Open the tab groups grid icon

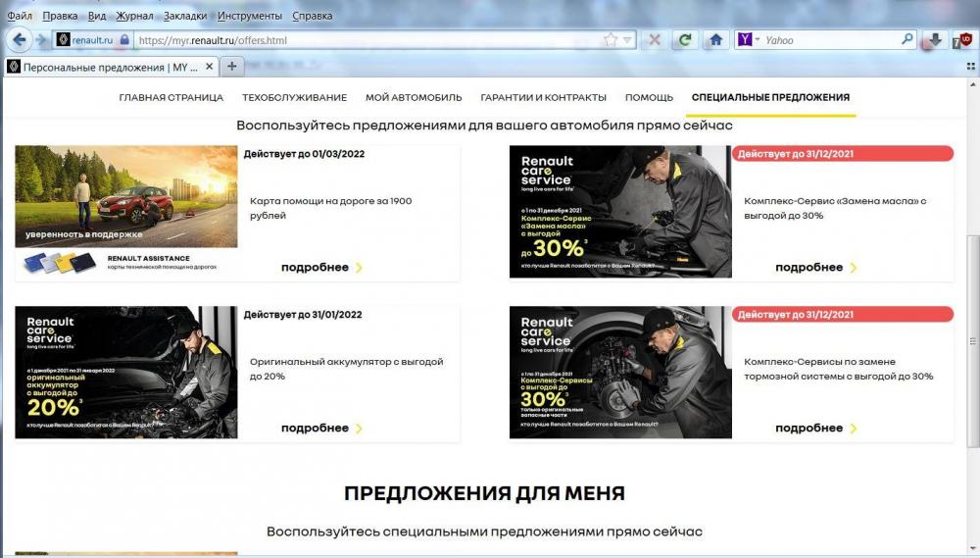(970, 66)
